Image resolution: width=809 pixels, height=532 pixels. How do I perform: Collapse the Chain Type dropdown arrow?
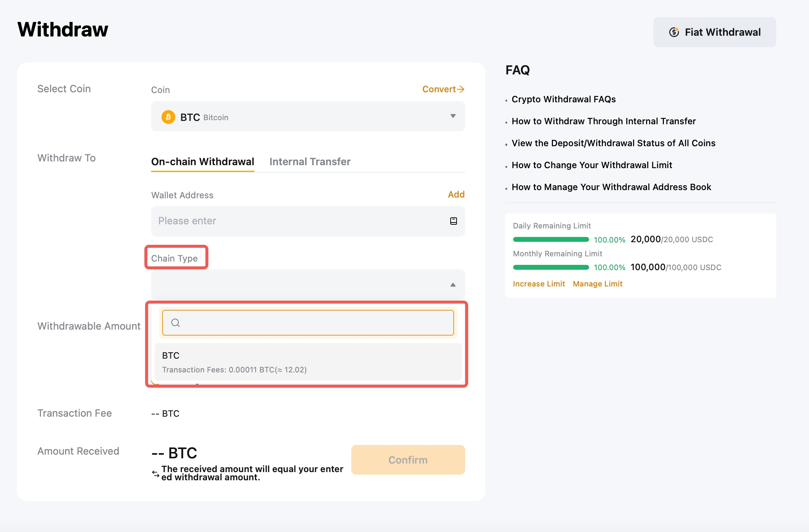point(453,285)
